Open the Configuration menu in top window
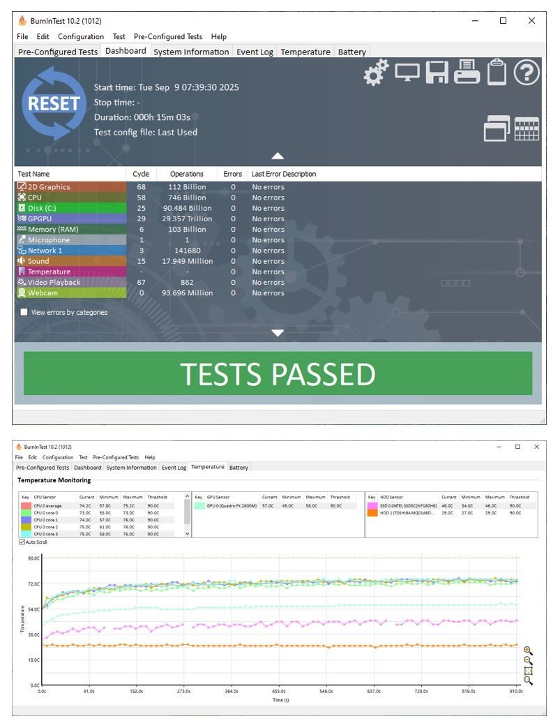Screen dimensions: 560x728 (x=81, y=36)
